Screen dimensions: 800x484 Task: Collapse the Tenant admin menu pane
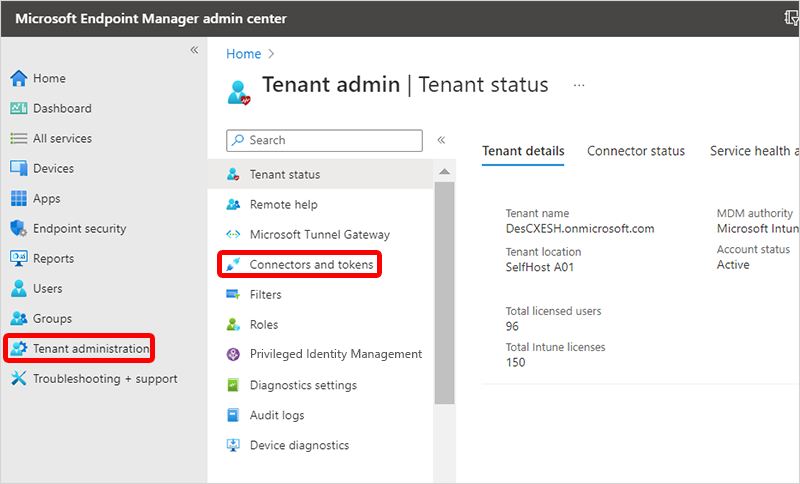441,140
